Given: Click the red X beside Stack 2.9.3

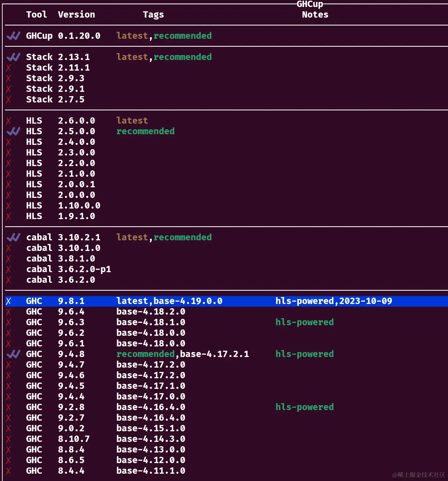Looking at the screenshot, I should tap(9, 78).
